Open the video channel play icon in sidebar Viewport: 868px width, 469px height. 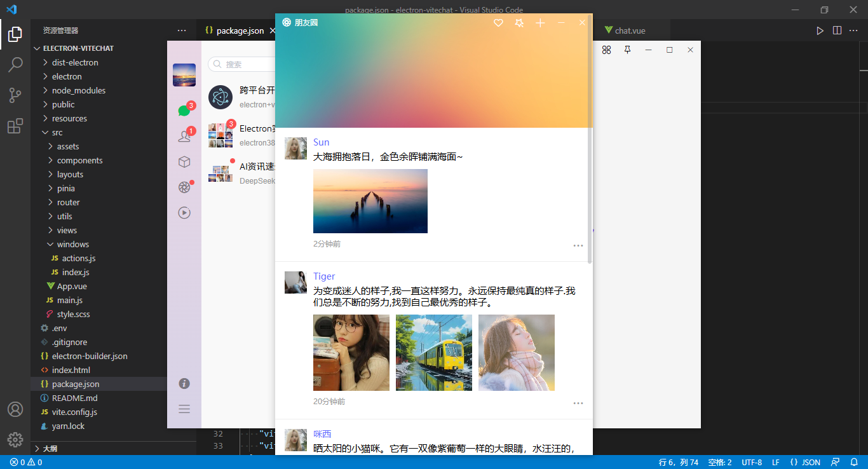[184, 212]
